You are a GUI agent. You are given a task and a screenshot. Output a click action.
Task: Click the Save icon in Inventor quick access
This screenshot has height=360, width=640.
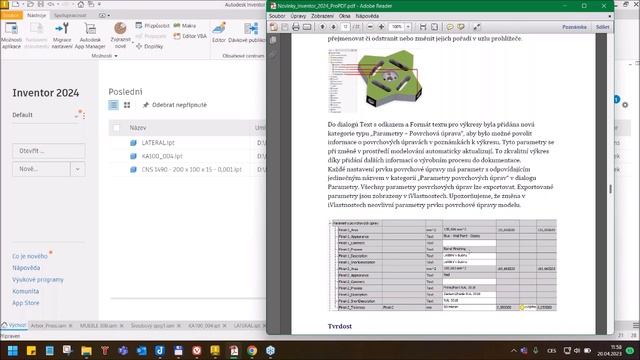point(41,4)
